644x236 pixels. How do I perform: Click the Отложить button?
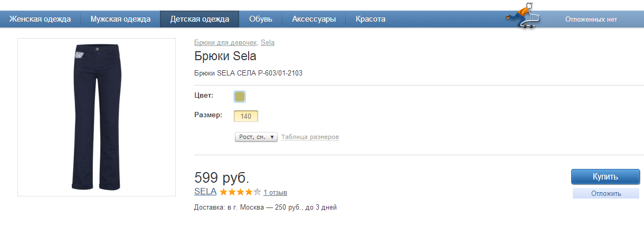[606, 194]
